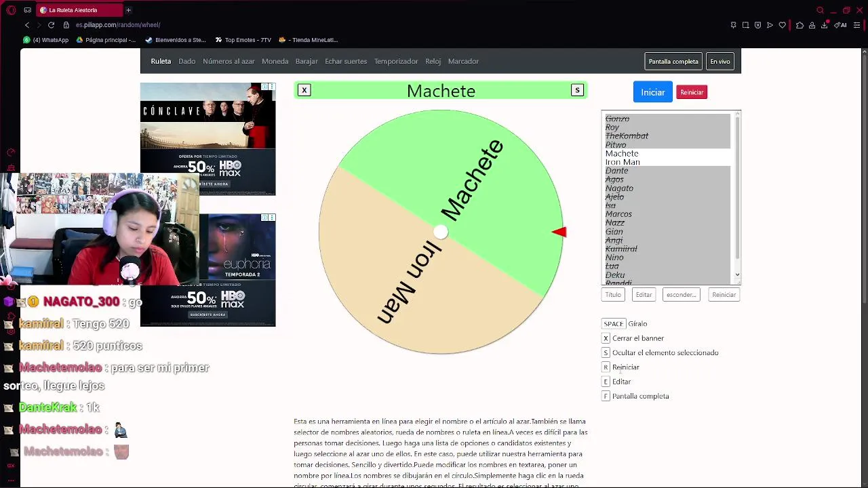
Task: Open the Moneda tool
Action: pyautogui.click(x=275, y=61)
